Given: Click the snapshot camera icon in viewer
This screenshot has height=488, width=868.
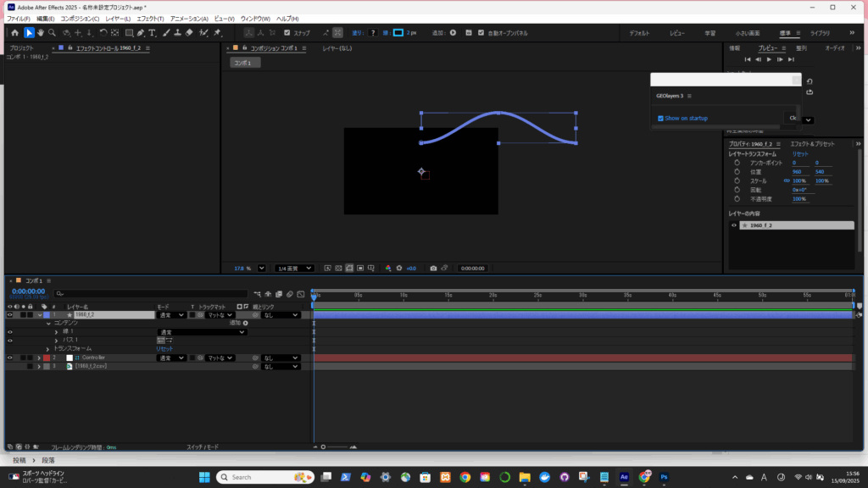Looking at the screenshot, I should pos(433,268).
